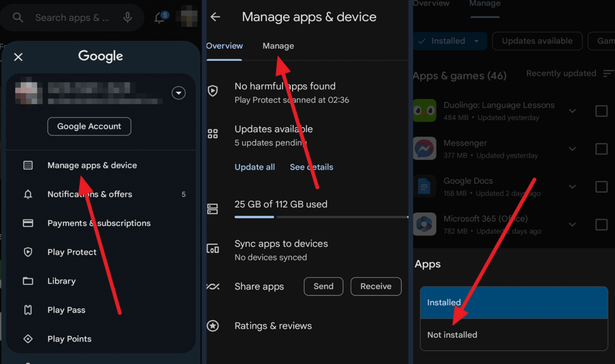
Task: Click the Ratings & reviews star icon
Action: click(213, 326)
